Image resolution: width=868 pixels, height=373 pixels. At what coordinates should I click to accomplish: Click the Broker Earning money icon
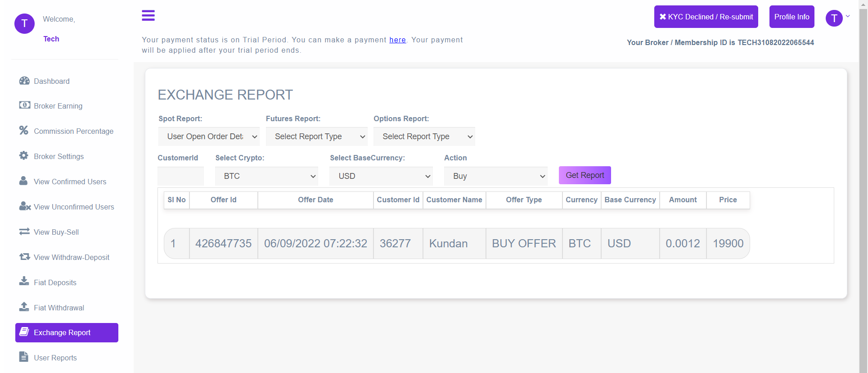(24, 105)
